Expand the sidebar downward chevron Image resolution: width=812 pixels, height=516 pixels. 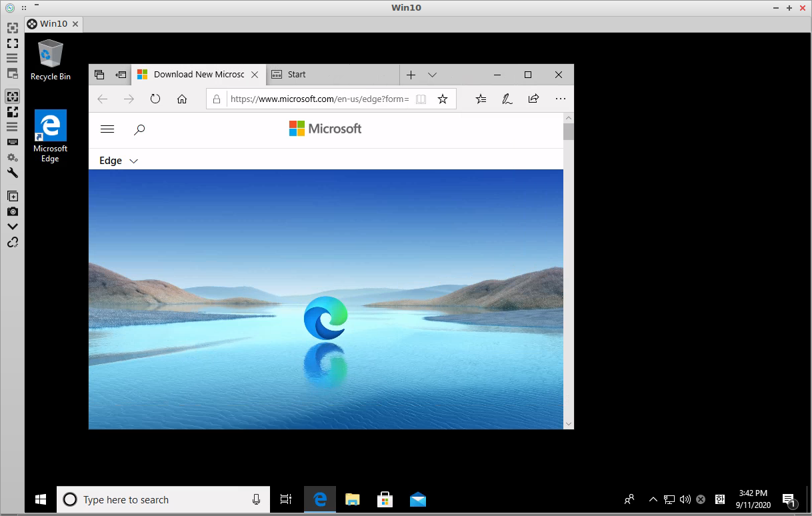pos(12,227)
